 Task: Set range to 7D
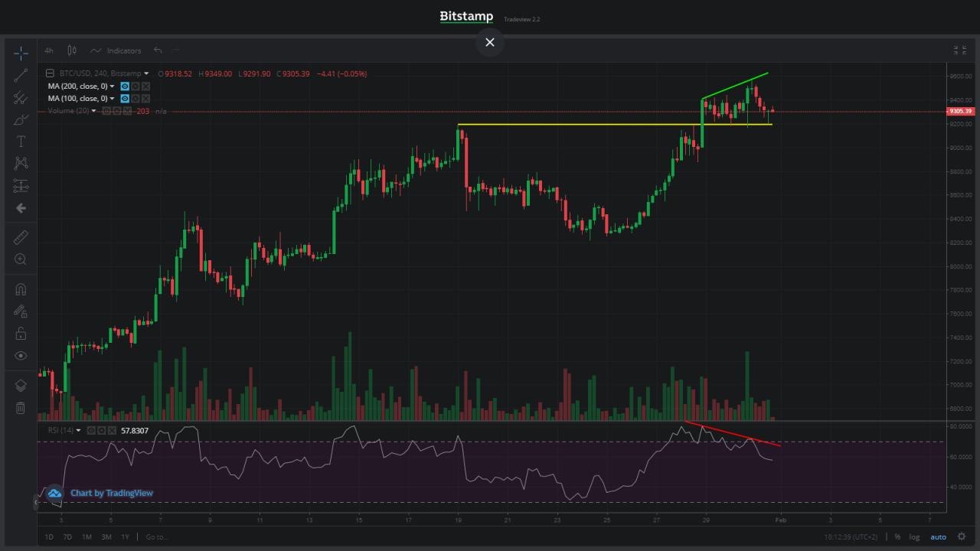pos(67,537)
